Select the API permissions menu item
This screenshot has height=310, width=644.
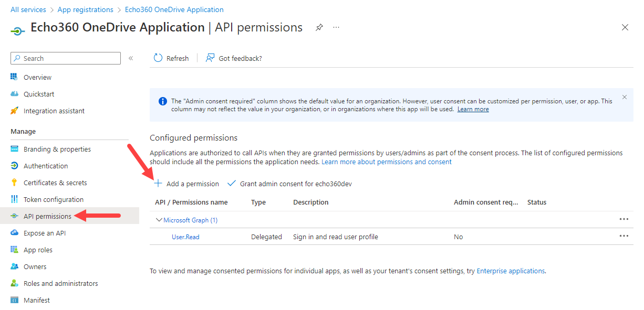(x=47, y=216)
